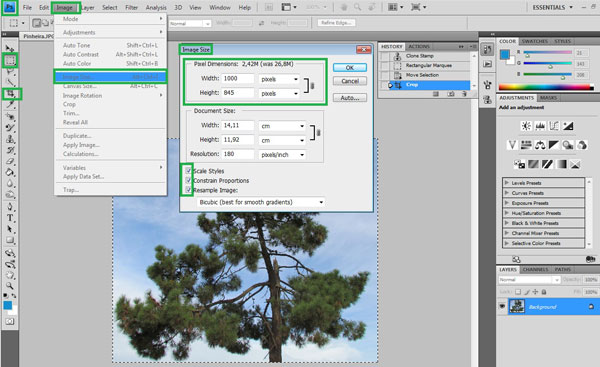Select the Pen tool

[10, 207]
